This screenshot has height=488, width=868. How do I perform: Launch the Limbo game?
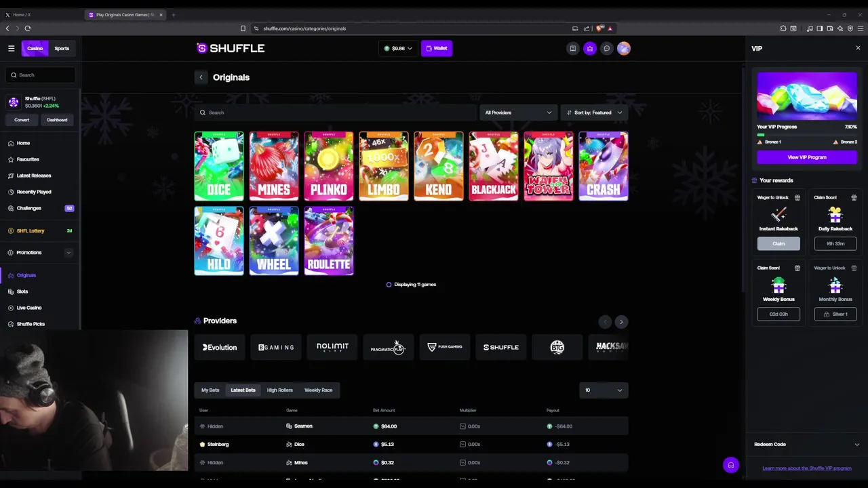tap(384, 166)
